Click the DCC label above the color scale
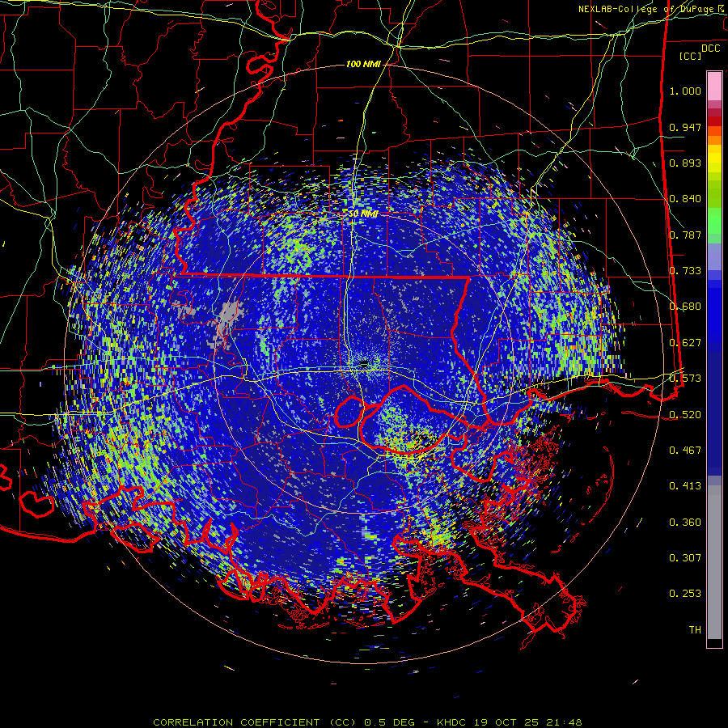The width and height of the screenshot is (728, 728). pyautogui.click(x=710, y=49)
